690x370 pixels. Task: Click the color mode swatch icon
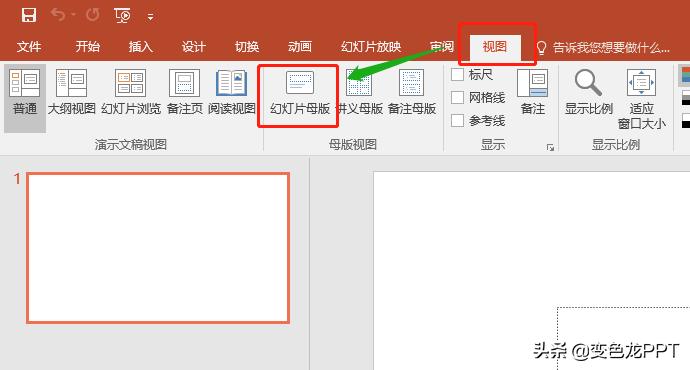coord(685,75)
